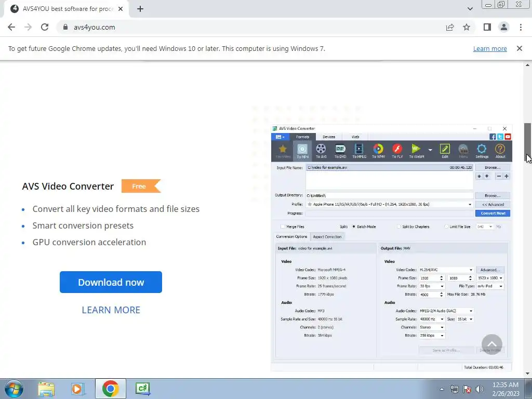
Task: Select the Batch Mode radio button
Action: pos(354,227)
